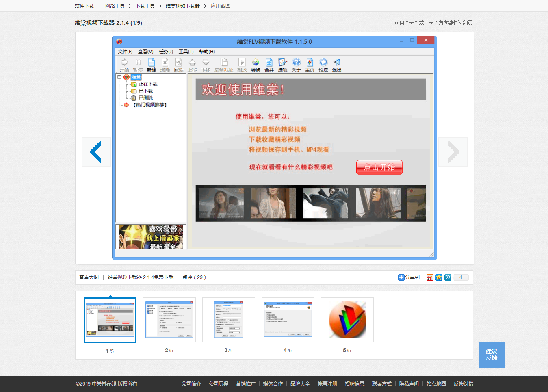Viewport: 548px width, 392px height.
Task: Select 已下载 in the tree
Action: [x=146, y=91]
